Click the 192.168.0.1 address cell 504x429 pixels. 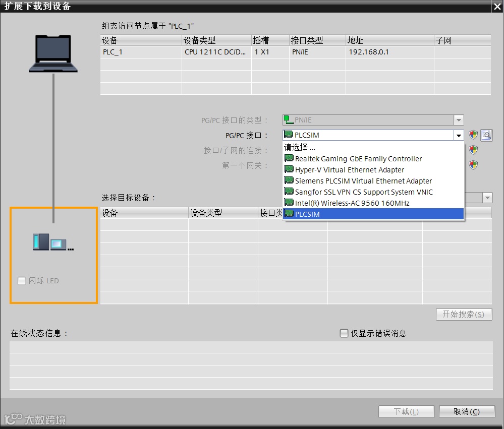click(x=390, y=52)
